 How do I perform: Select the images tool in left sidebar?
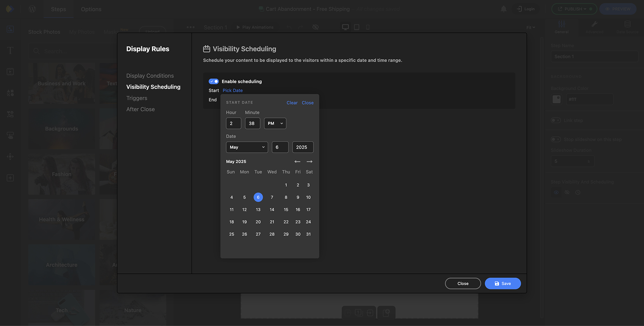10,29
